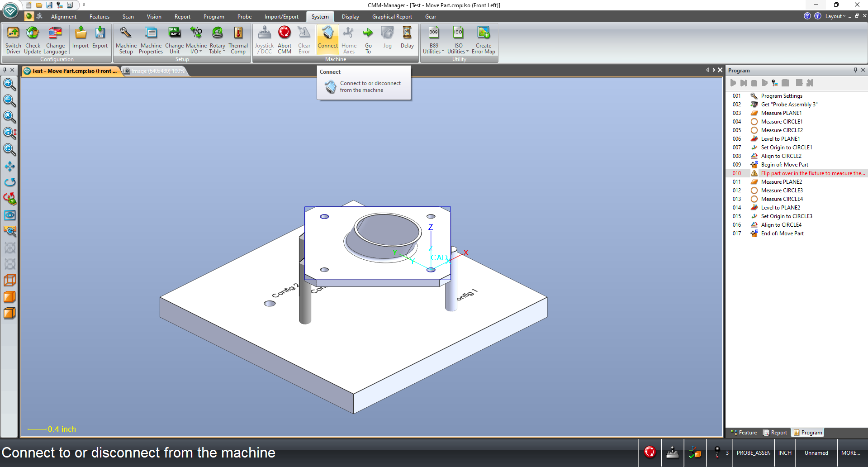Viewport: 868px width, 467px height.
Task: Expand the ISO Utilities dropdown
Action: pos(458,40)
